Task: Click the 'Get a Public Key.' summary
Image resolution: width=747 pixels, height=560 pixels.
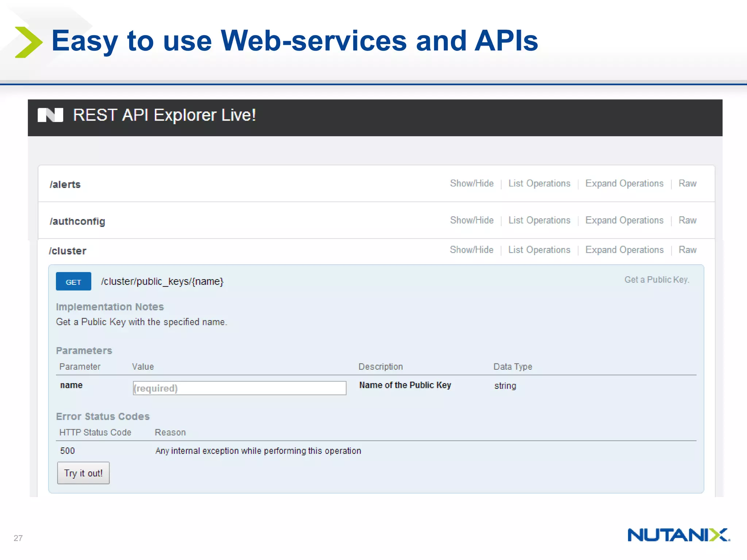Action: (x=657, y=280)
